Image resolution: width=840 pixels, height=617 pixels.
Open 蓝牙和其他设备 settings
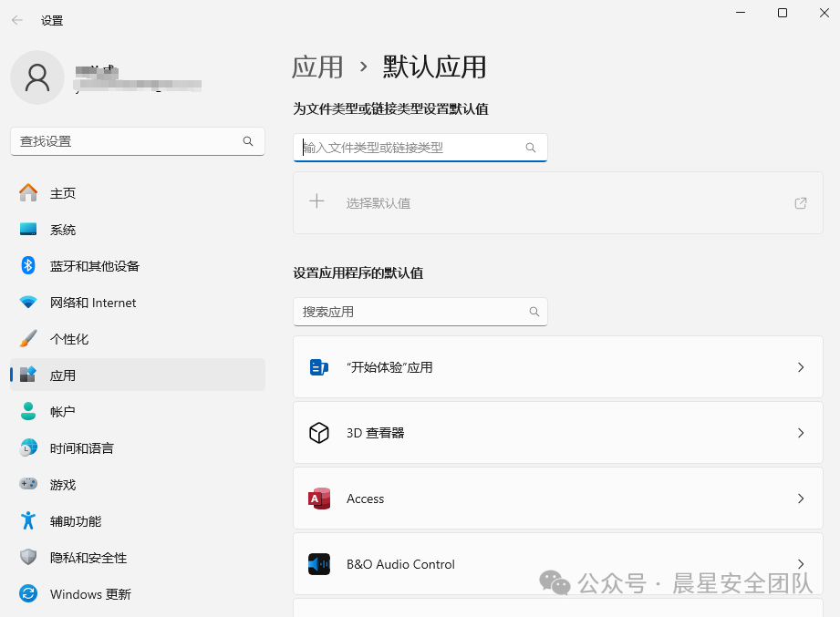(x=138, y=265)
